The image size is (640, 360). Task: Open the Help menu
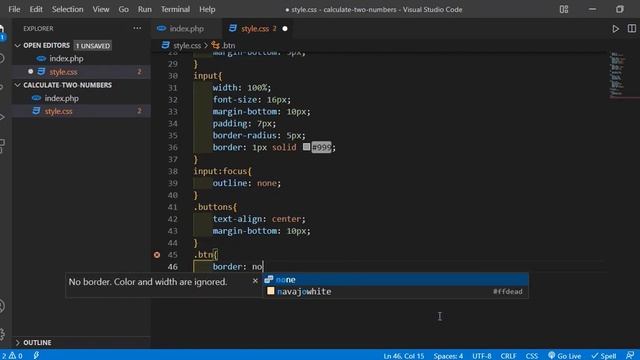click(x=207, y=9)
